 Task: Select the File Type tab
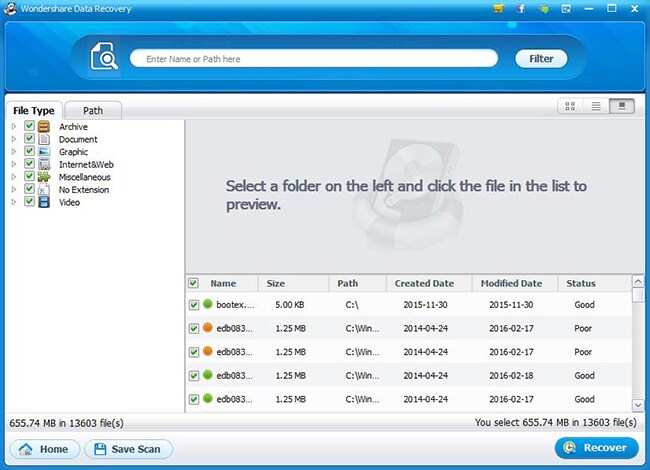(x=34, y=111)
